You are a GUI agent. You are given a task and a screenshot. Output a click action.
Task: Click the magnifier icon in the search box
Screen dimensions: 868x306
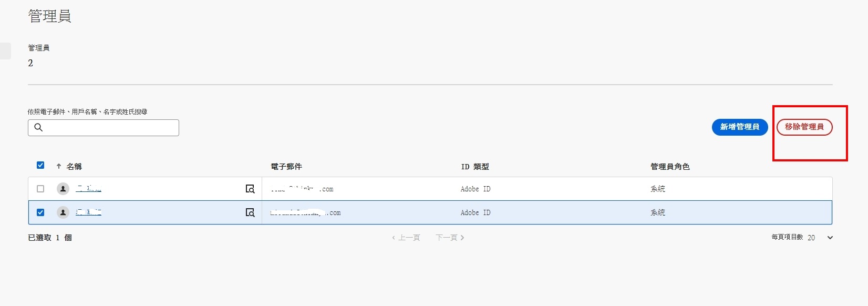(38, 127)
